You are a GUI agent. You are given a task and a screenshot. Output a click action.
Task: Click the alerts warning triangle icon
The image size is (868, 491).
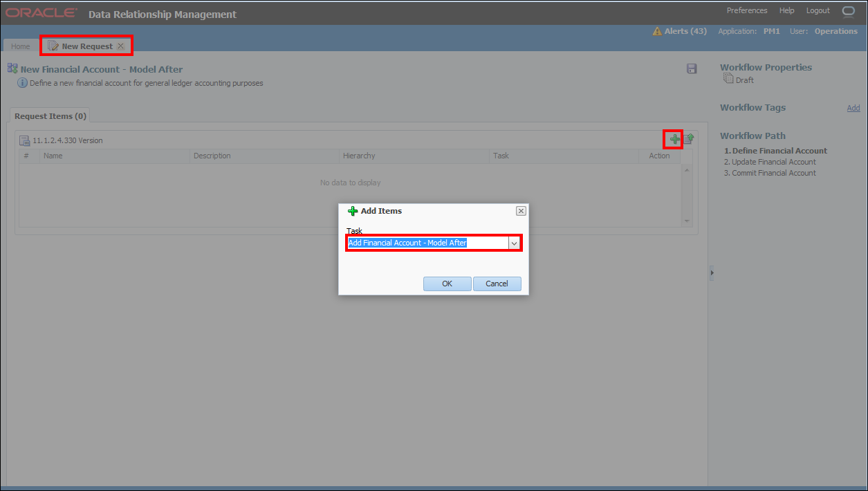coord(657,31)
